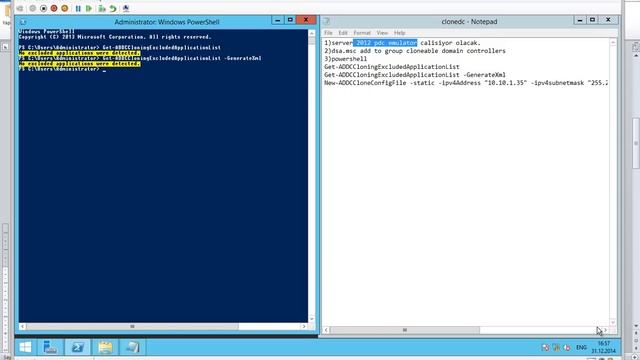The width and height of the screenshot is (640, 360).
Task: Click the "New-ADDCCloneConfigFile -static" line in Notepad
Action: coord(466,83)
